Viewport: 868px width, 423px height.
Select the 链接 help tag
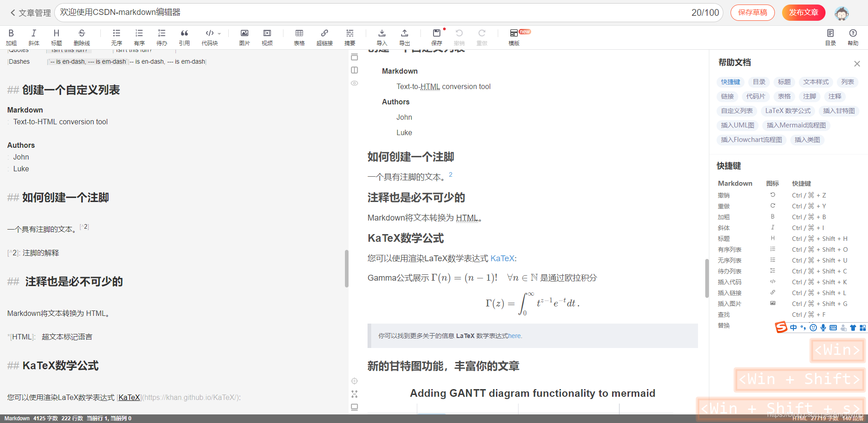pos(727,96)
